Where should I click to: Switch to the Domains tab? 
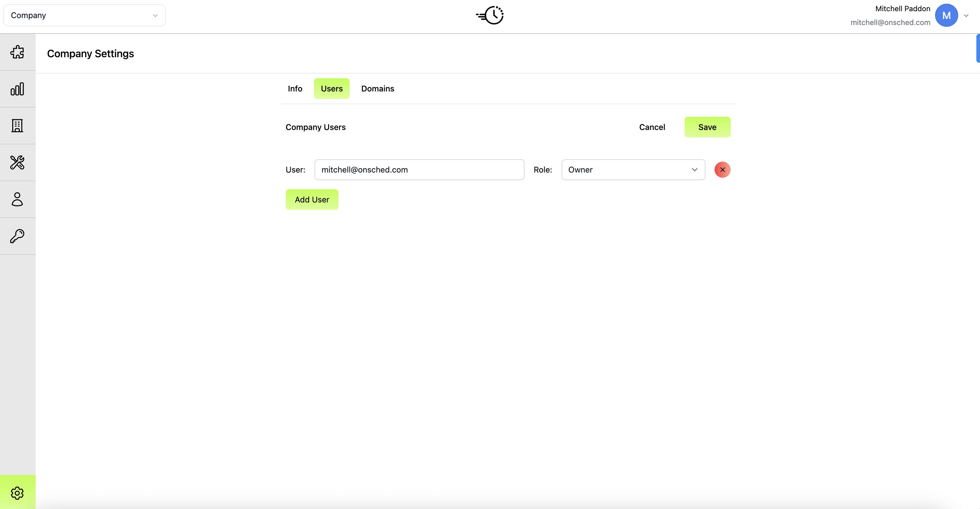(377, 89)
